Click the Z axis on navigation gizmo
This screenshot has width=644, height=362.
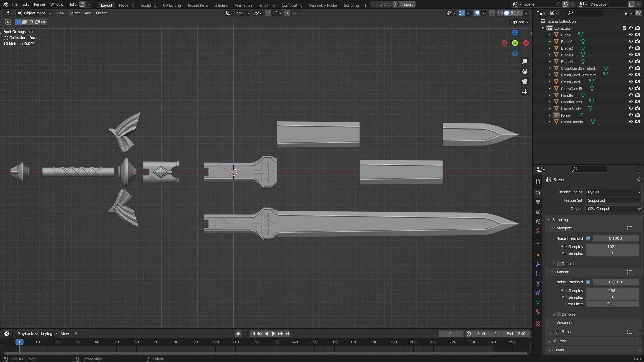515,32
